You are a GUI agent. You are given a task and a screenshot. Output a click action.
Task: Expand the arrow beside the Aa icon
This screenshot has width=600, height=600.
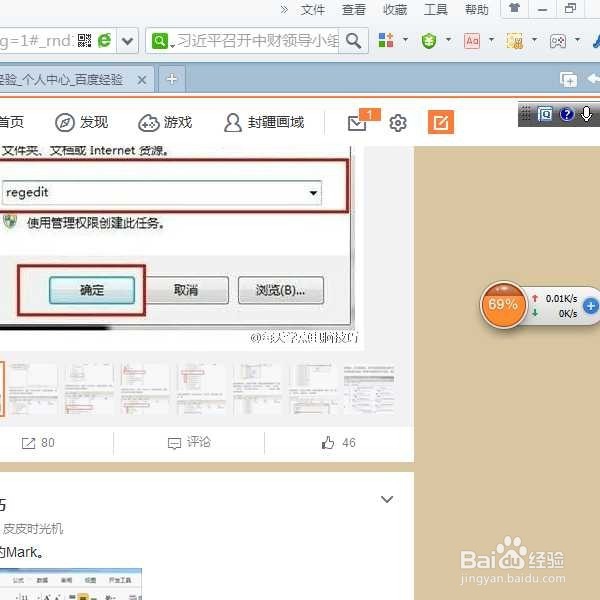pyautogui.click(x=492, y=39)
